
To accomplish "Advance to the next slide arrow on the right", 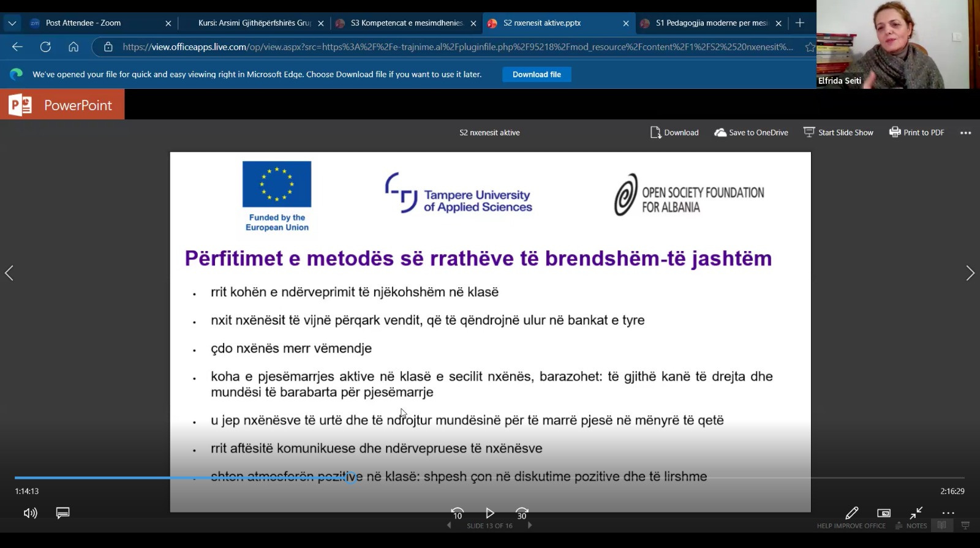I will click(970, 273).
